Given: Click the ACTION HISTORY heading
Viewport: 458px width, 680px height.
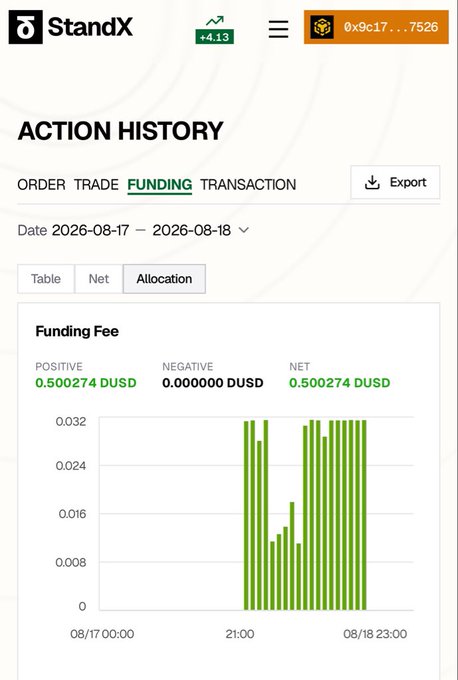Looking at the screenshot, I should [x=121, y=131].
